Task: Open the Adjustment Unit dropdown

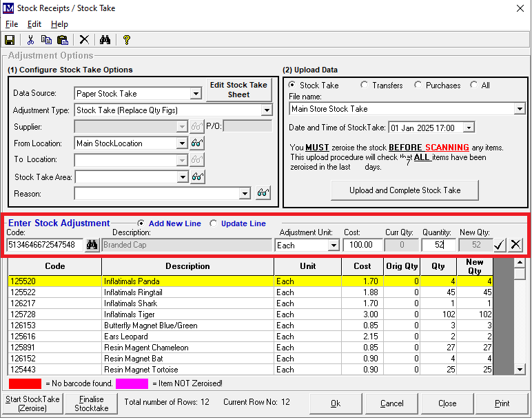Action: (x=334, y=246)
